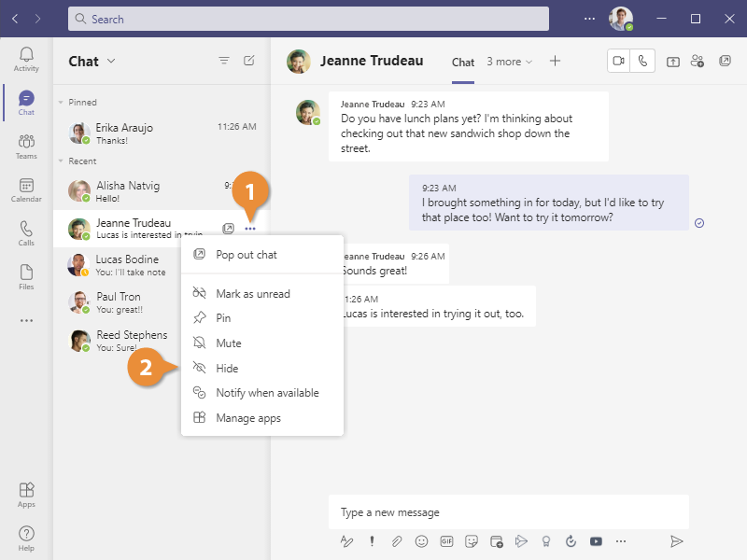This screenshot has height=560, width=747.
Task: Open Help from the sidebar
Action: point(26,539)
